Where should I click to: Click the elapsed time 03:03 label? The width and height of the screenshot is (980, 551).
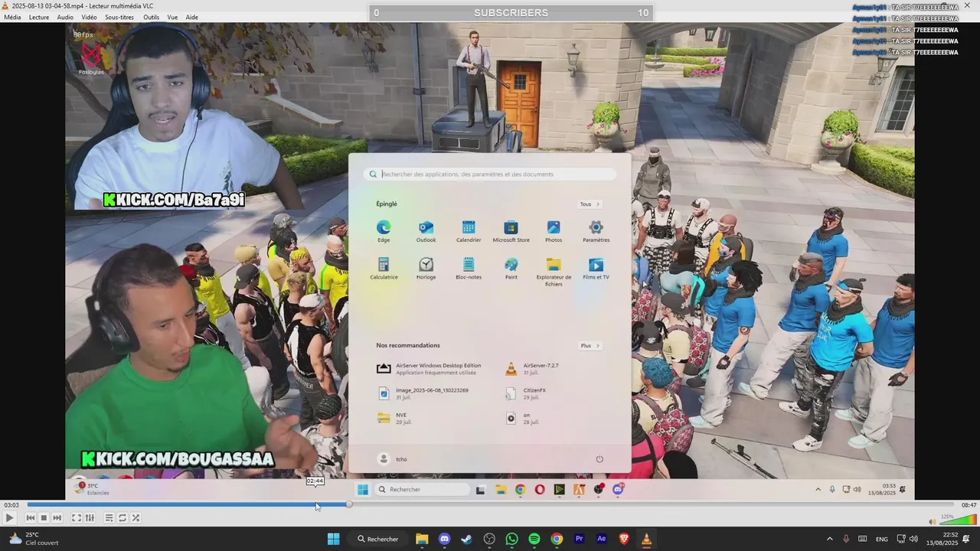11,505
